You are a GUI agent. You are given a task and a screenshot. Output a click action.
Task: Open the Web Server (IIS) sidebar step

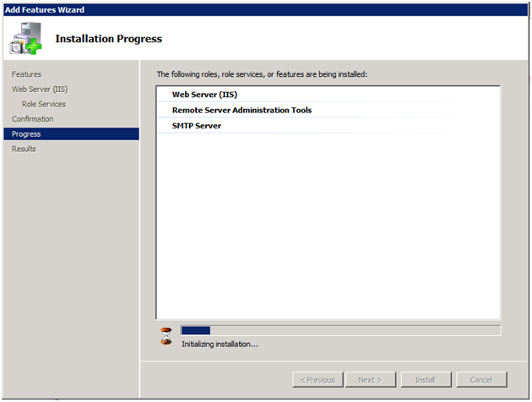40,90
